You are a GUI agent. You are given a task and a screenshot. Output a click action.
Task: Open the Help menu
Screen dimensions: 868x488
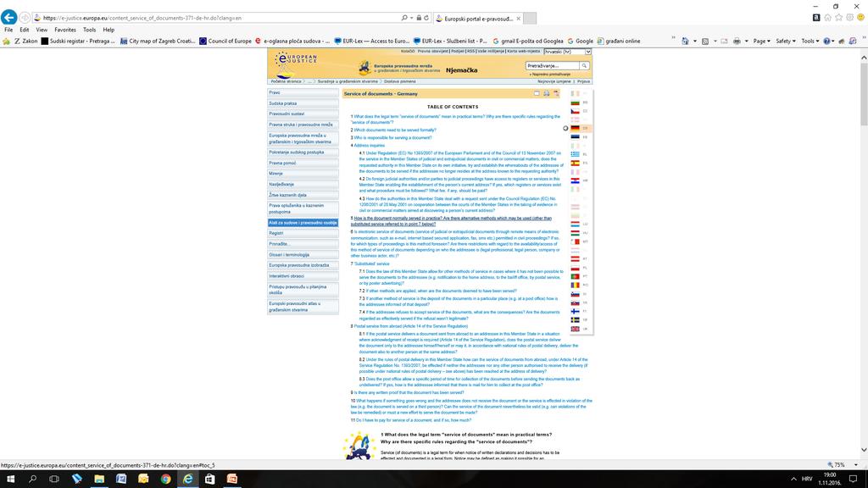click(108, 30)
